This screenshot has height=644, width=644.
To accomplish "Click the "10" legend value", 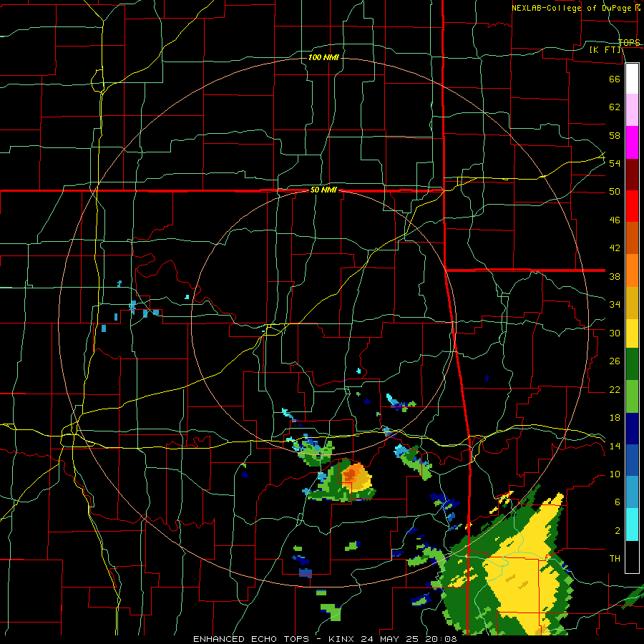I will pos(615,474).
